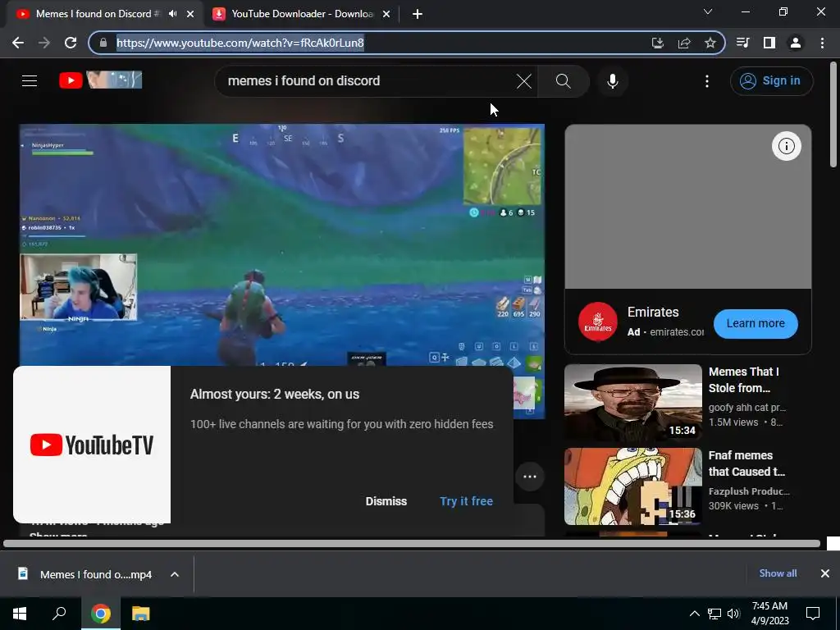Open Chrome's three-dot menu
Image resolution: width=840 pixels, height=630 pixels.
(x=822, y=43)
